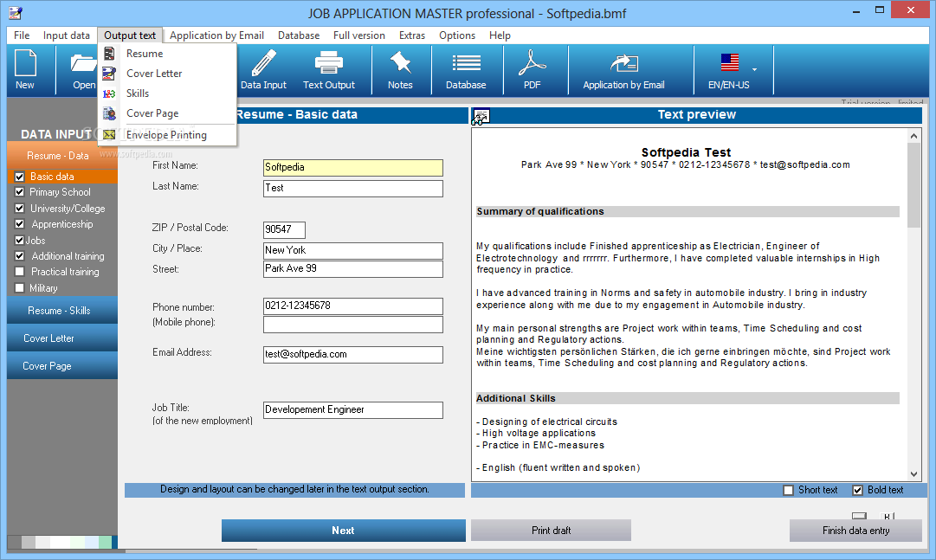Toggle the Jobs checkbox
Image resolution: width=936 pixels, height=560 pixels.
coord(20,240)
